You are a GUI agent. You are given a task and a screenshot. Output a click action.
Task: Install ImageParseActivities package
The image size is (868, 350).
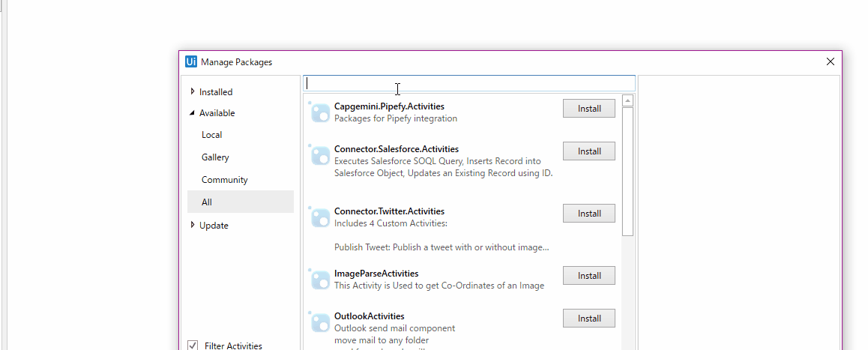589,275
